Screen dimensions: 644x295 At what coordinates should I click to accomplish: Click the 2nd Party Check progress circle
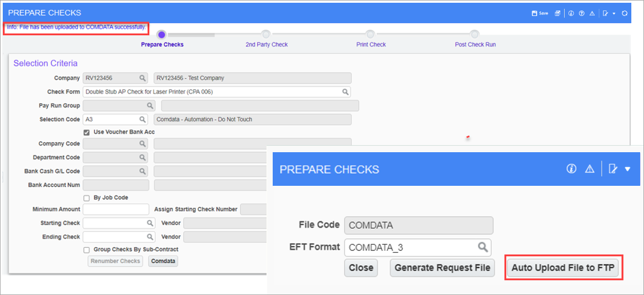(x=266, y=35)
